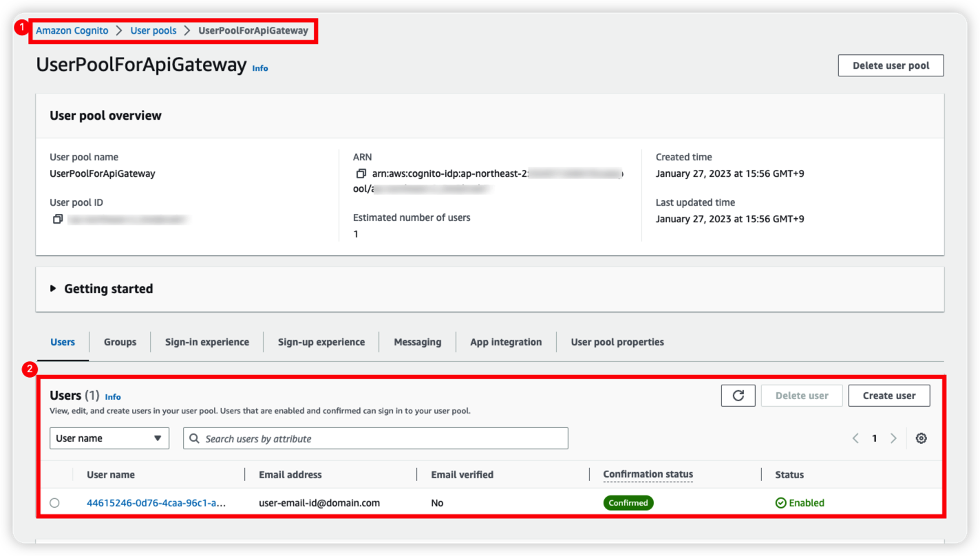Refresh the users list
Viewport: 980px width, 556px height.
738,396
